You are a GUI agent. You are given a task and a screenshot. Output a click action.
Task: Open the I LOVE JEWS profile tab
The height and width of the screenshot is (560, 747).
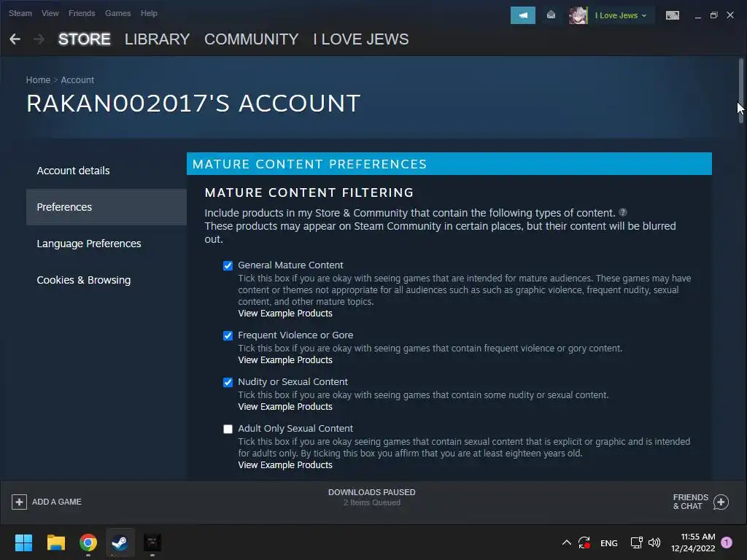point(360,39)
